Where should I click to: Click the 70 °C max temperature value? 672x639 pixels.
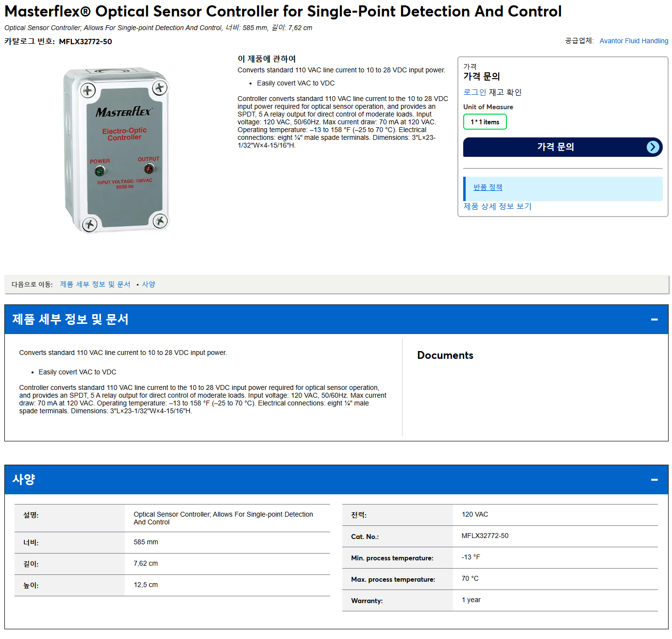[x=470, y=578]
